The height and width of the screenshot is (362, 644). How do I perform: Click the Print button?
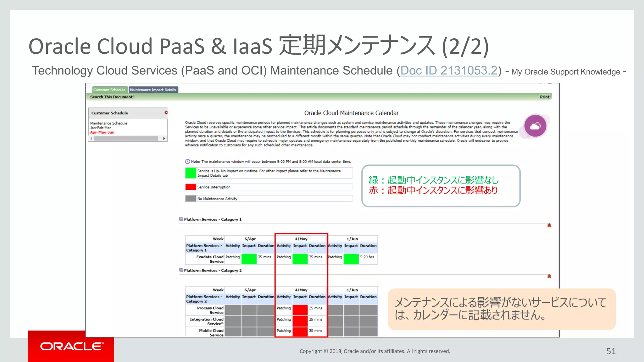point(545,97)
